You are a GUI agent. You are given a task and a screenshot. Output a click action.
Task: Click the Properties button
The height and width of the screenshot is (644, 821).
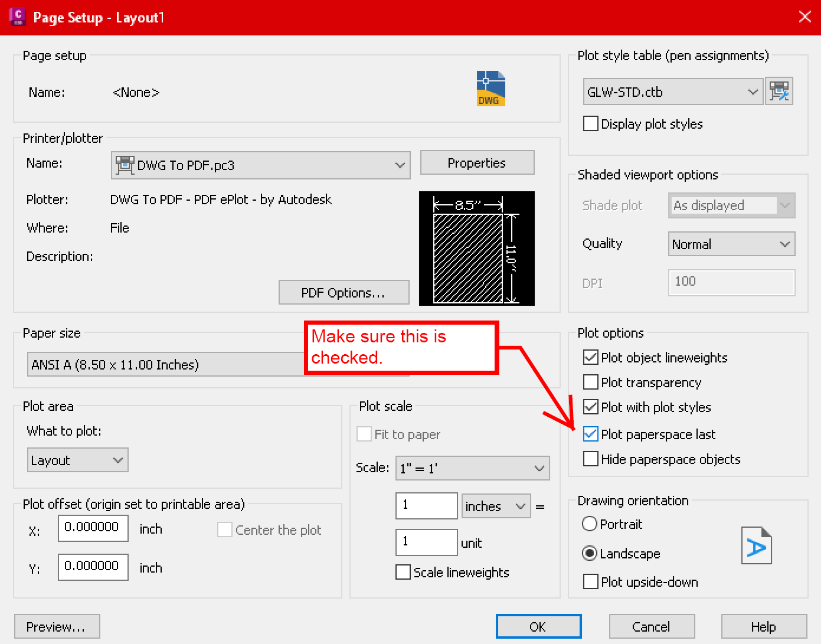tap(477, 162)
